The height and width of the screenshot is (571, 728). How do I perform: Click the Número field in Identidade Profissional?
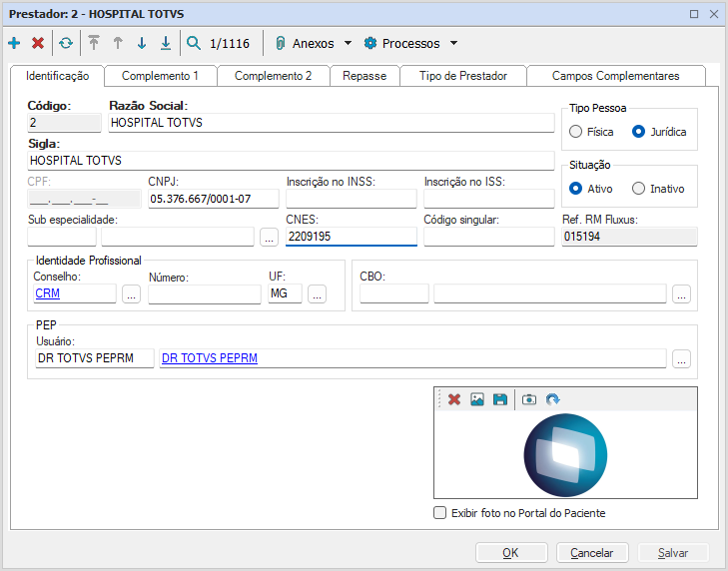pos(205,294)
